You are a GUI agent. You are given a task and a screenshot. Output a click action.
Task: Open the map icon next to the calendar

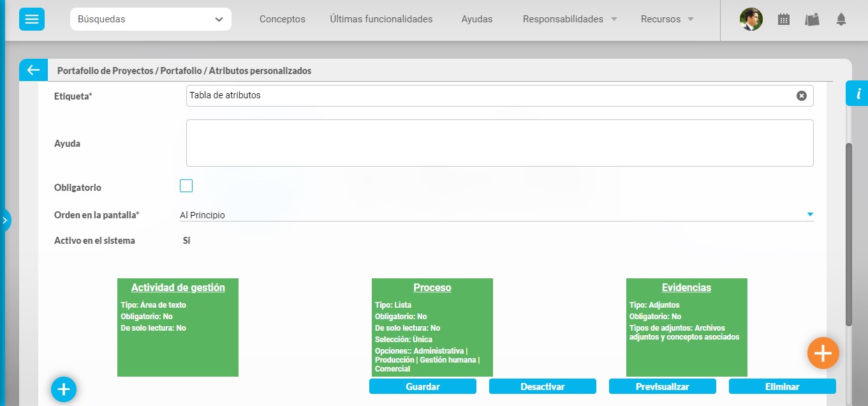tap(812, 20)
